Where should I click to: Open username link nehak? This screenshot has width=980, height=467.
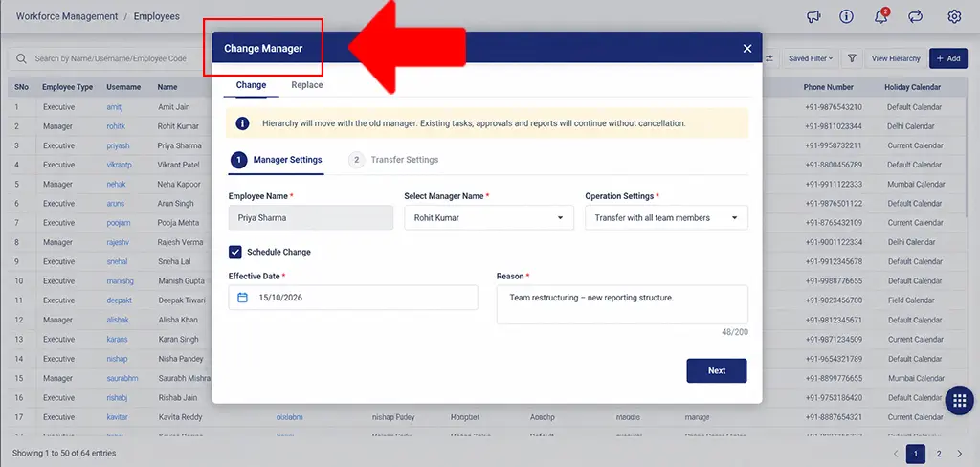(x=116, y=185)
